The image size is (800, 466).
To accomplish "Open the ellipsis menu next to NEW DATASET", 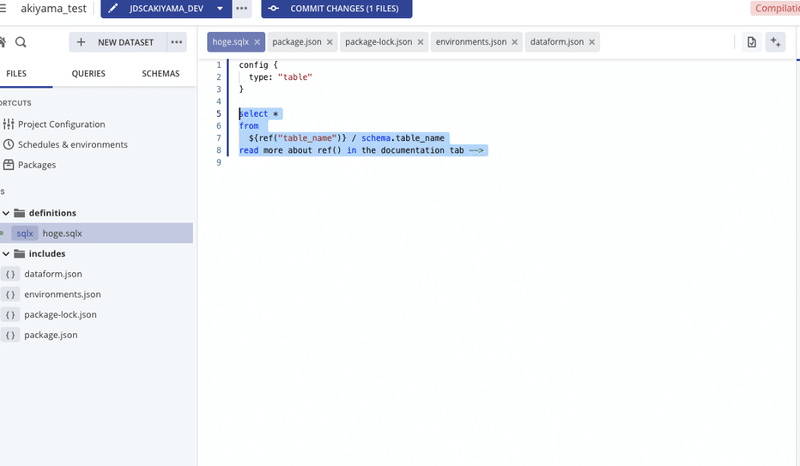I will point(177,42).
